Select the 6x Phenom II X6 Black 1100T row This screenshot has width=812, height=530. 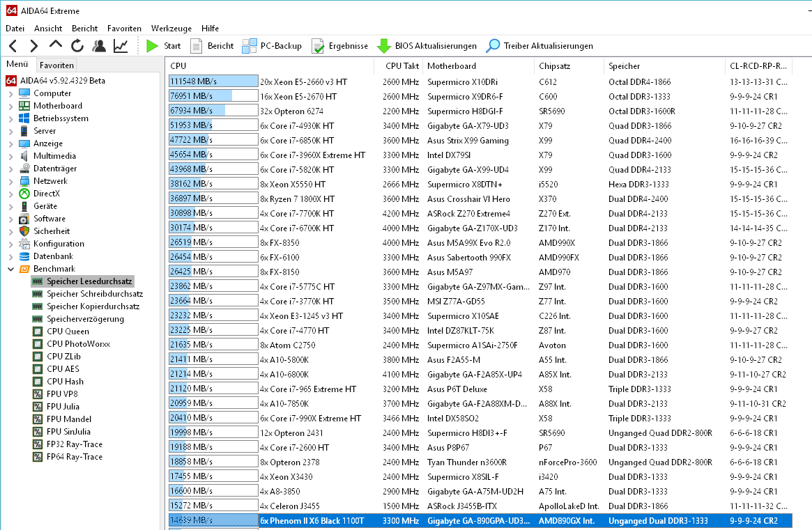pos(480,521)
